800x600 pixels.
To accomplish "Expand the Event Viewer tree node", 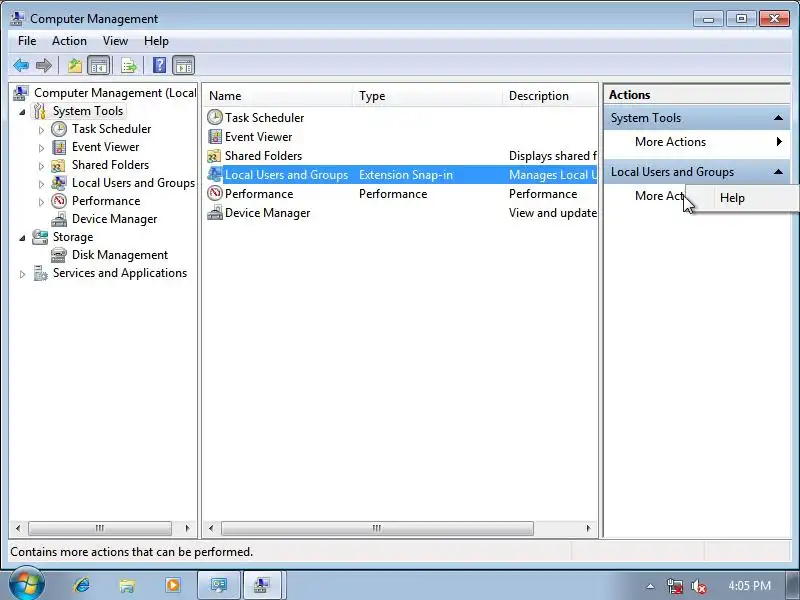I will click(x=41, y=148).
